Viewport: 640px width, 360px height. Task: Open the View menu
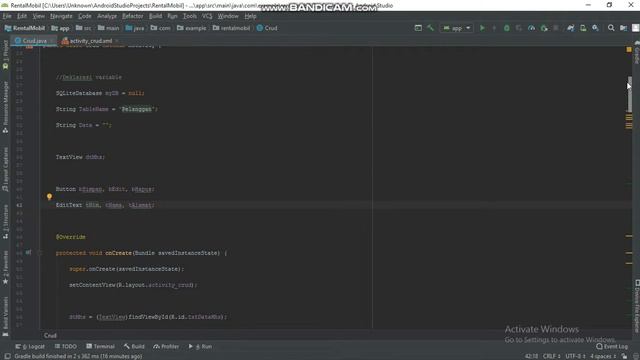click(x=38, y=16)
